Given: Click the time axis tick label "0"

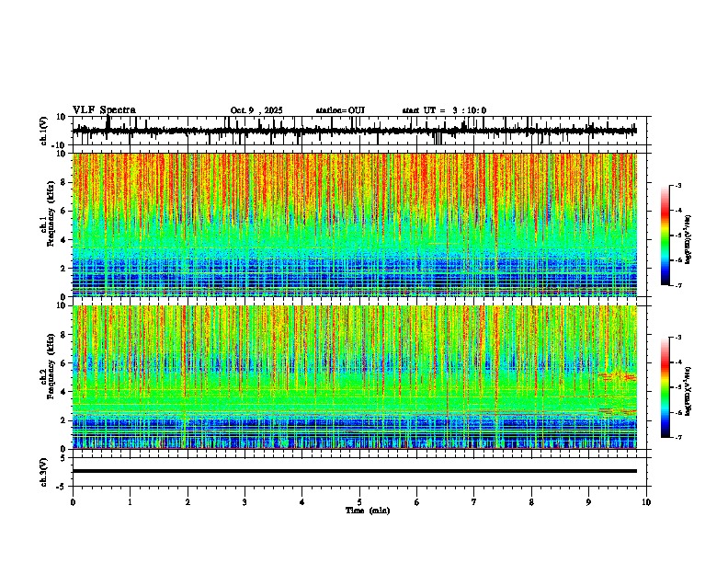Looking at the screenshot, I should click(73, 502).
